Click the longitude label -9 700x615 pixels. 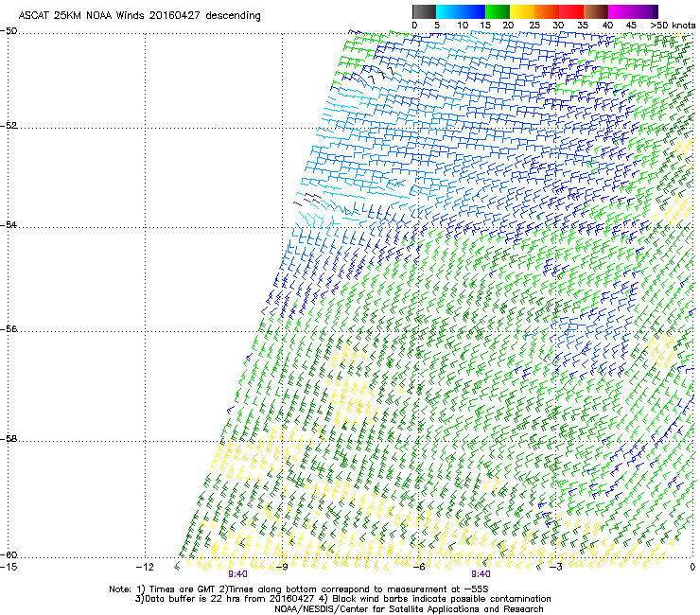pos(281,567)
